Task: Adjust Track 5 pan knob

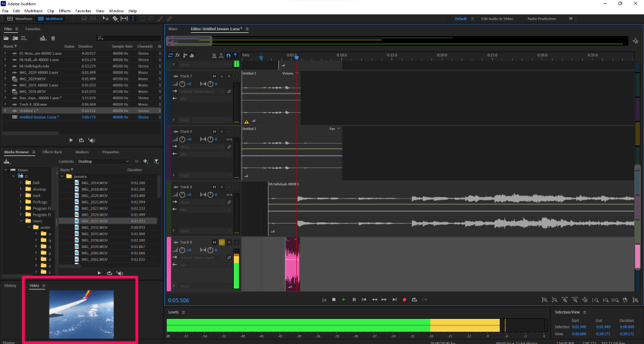Action: point(211,139)
